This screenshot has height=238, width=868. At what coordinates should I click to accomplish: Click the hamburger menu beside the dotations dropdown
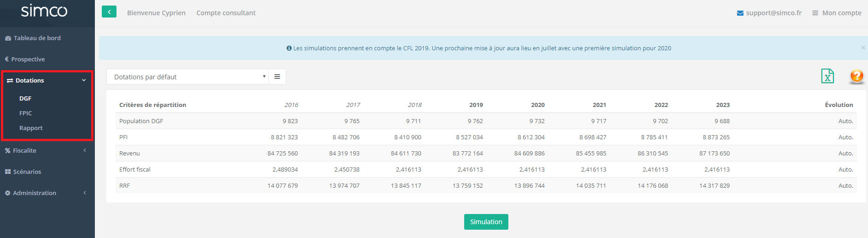(x=277, y=77)
